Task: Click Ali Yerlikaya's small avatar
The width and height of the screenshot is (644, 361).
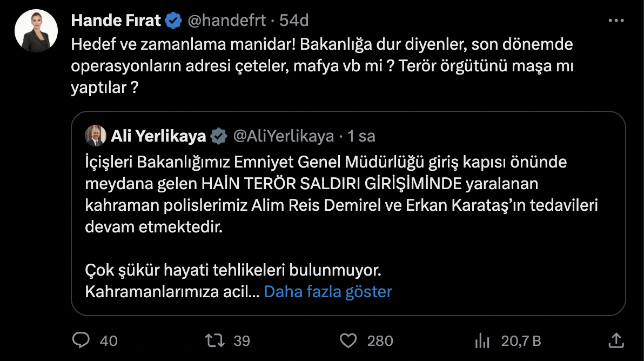Action: (x=96, y=136)
